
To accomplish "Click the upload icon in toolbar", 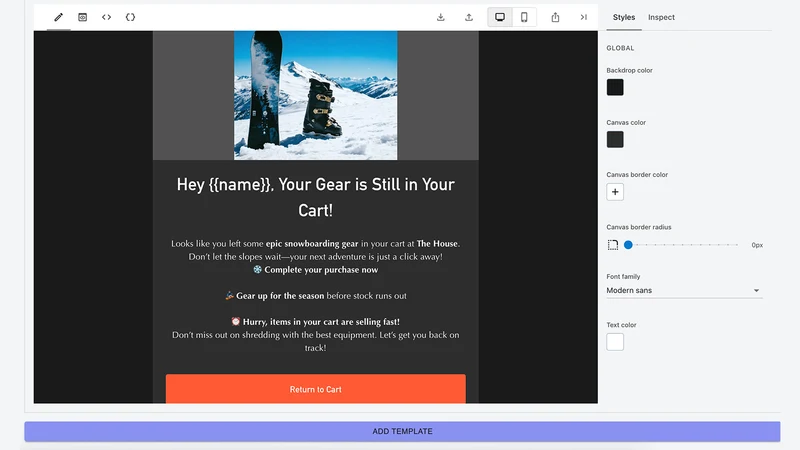I will click(469, 17).
